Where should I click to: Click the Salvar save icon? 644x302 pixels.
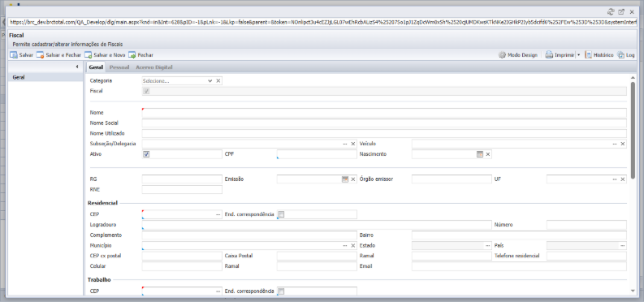13,55
